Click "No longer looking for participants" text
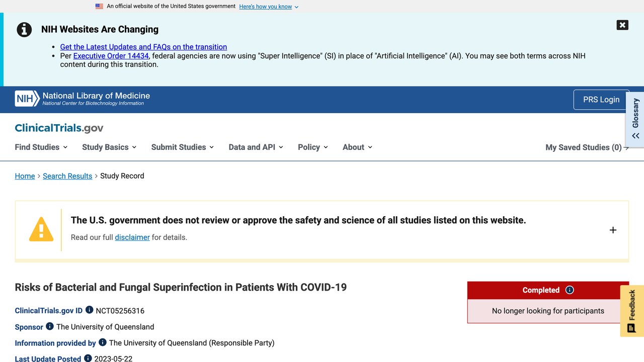 point(548,311)
